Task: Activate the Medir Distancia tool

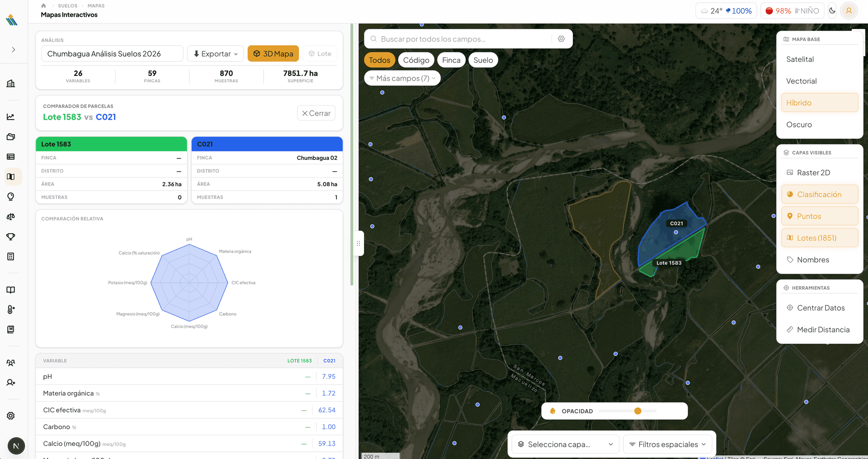Action: pyautogui.click(x=820, y=329)
